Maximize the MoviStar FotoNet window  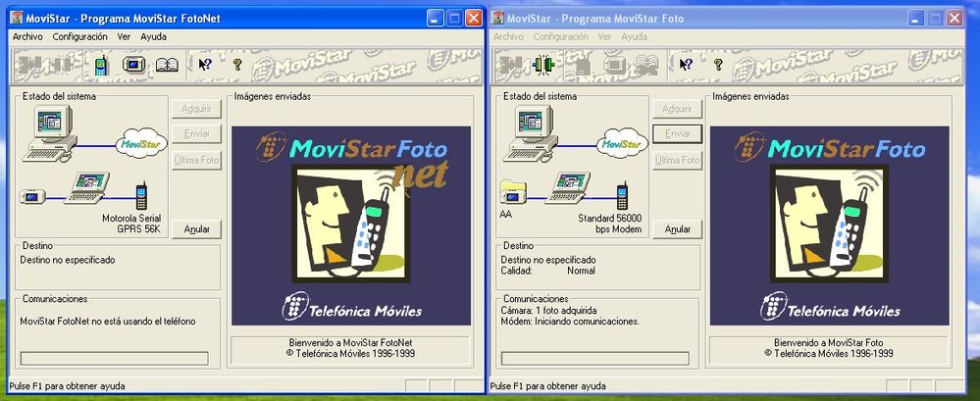tap(454, 18)
